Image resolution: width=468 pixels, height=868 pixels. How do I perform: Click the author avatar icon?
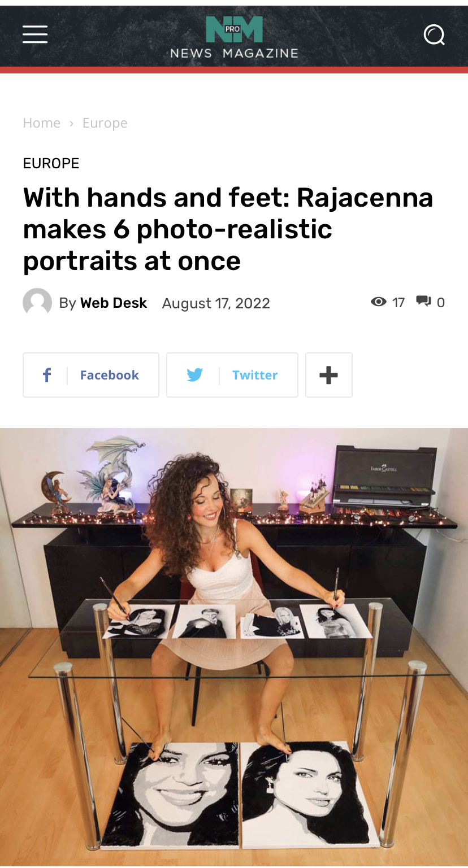(37, 303)
